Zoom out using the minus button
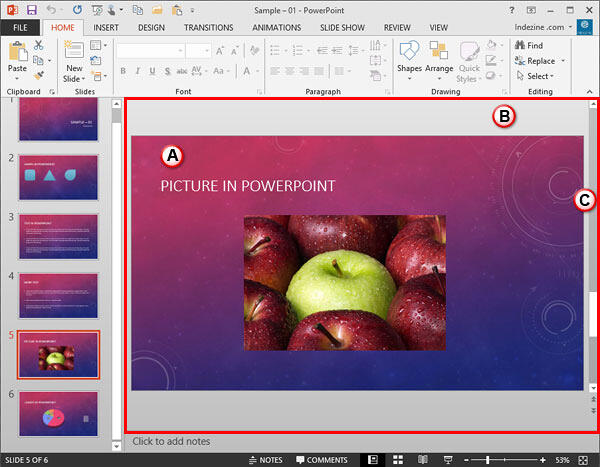 (x=466, y=460)
